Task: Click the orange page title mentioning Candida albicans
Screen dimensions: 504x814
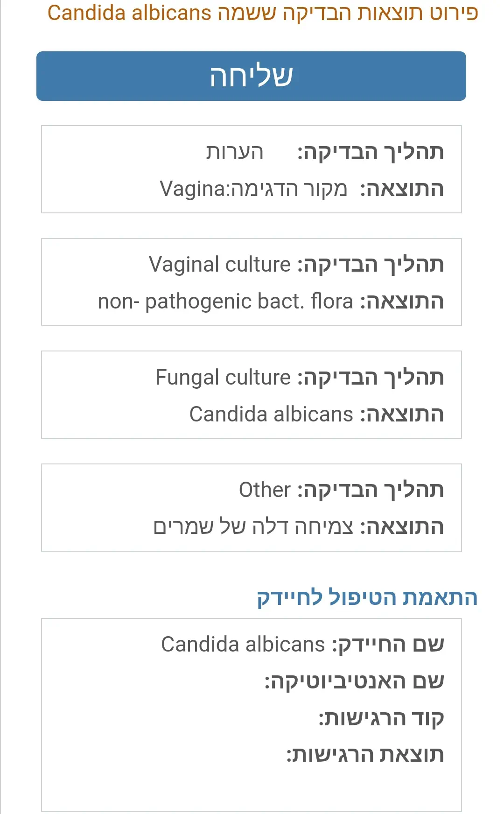Action: [x=263, y=13]
